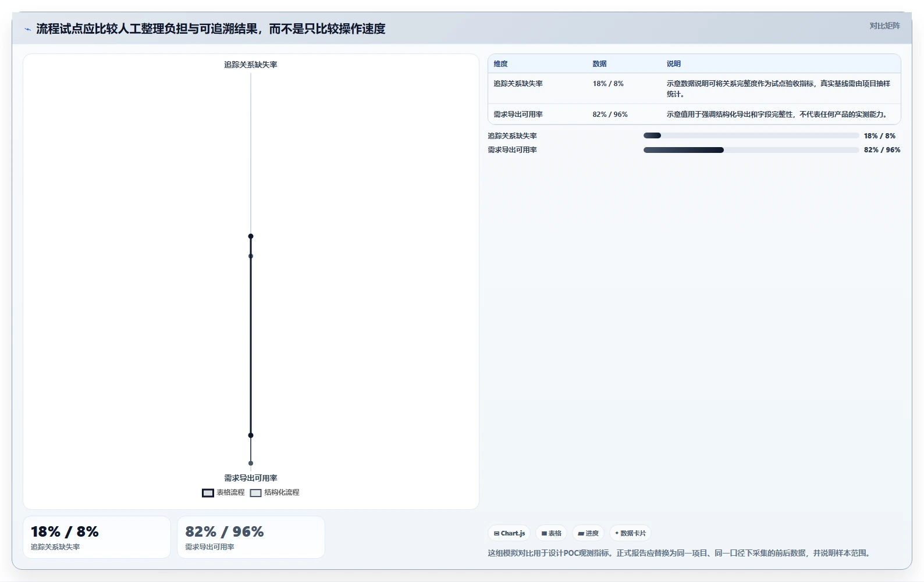Click description starting 示意数据说明
924x582 pixels.
click(x=779, y=89)
